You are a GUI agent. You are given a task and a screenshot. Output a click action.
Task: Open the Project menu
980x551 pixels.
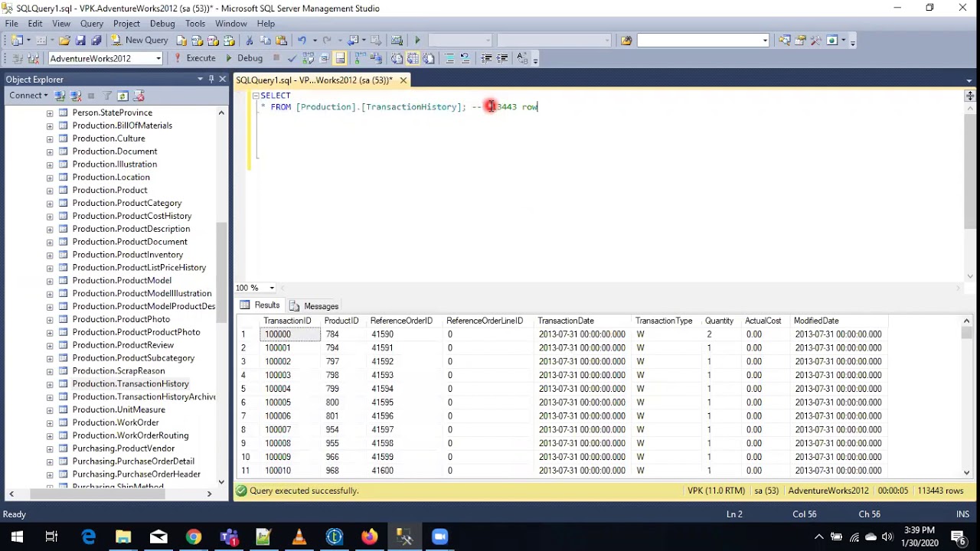[x=126, y=24]
